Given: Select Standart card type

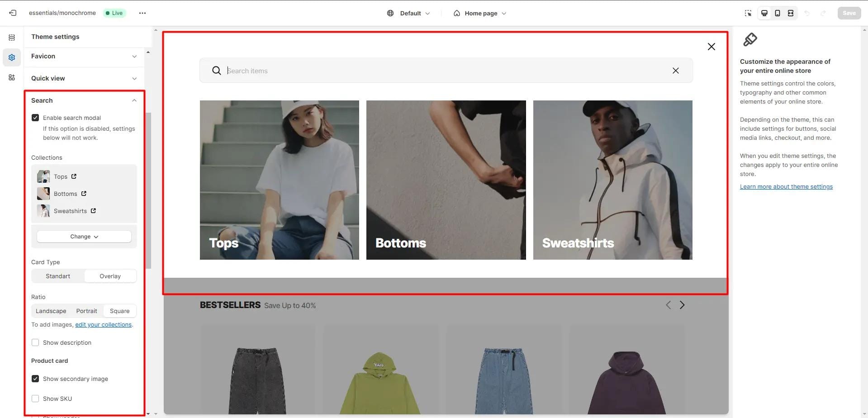Looking at the screenshot, I should click(x=58, y=276).
